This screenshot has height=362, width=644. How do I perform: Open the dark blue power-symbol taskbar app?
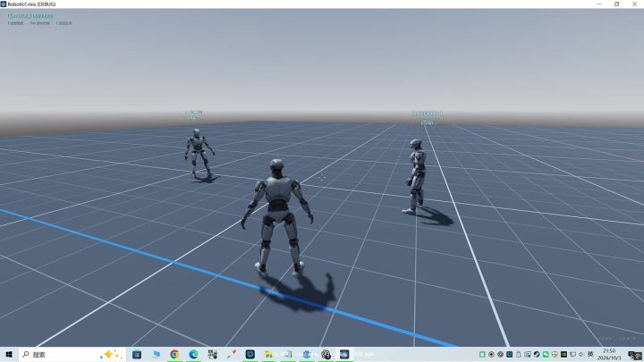click(x=250, y=354)
